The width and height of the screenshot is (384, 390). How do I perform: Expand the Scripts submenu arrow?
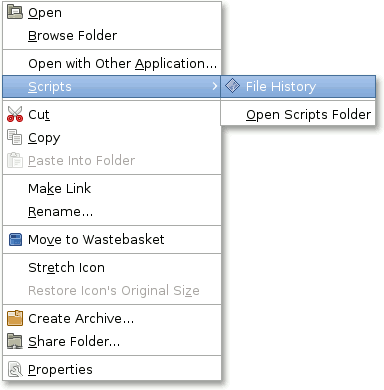click(215, 86)
